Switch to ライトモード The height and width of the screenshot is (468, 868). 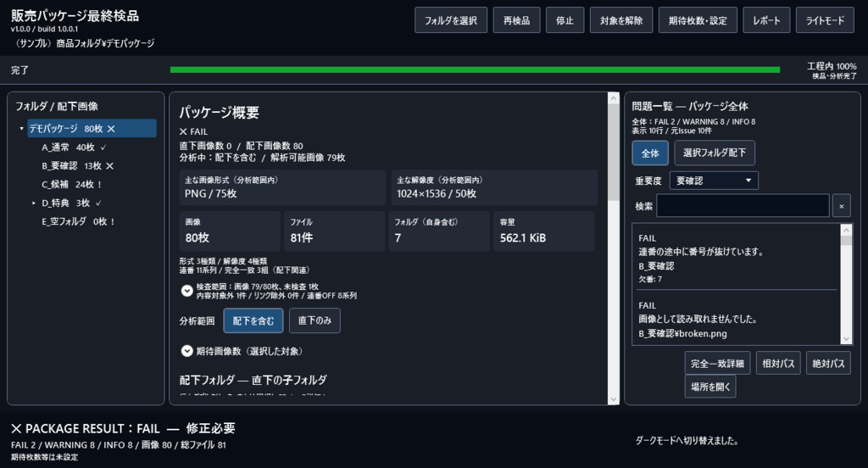pyautogui.click(x=825, y=20)
